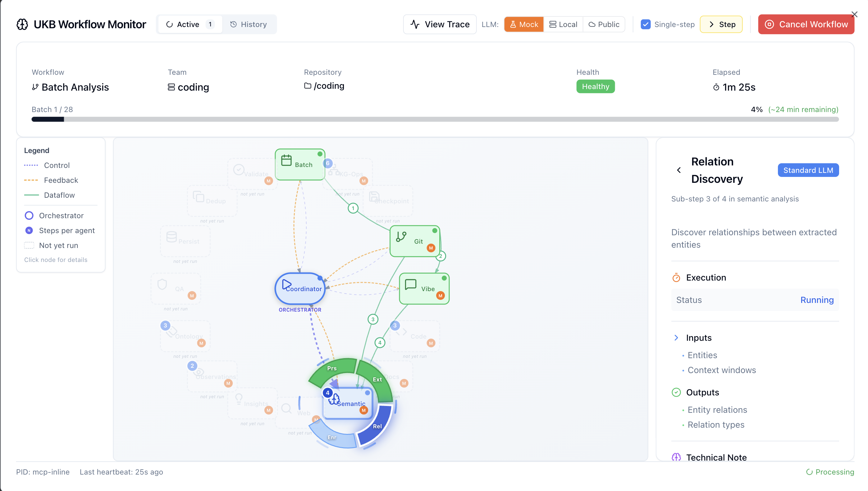Click the Running status value
The height and width of the screenshot is (491, 868).
pos(817,300)
